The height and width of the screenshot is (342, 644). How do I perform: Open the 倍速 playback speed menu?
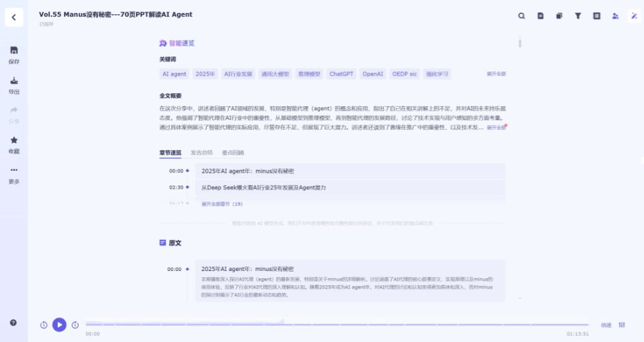coord(606,324)
